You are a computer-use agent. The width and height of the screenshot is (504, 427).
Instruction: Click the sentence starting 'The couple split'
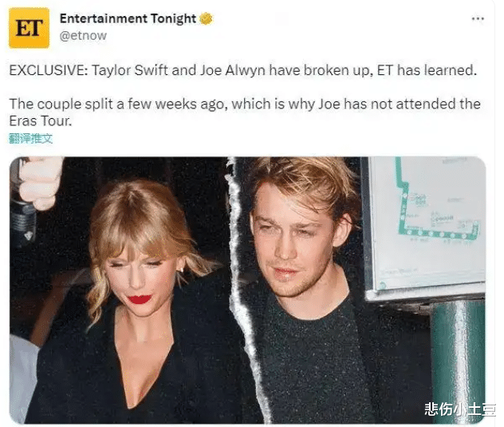click(x=245, y=113)
